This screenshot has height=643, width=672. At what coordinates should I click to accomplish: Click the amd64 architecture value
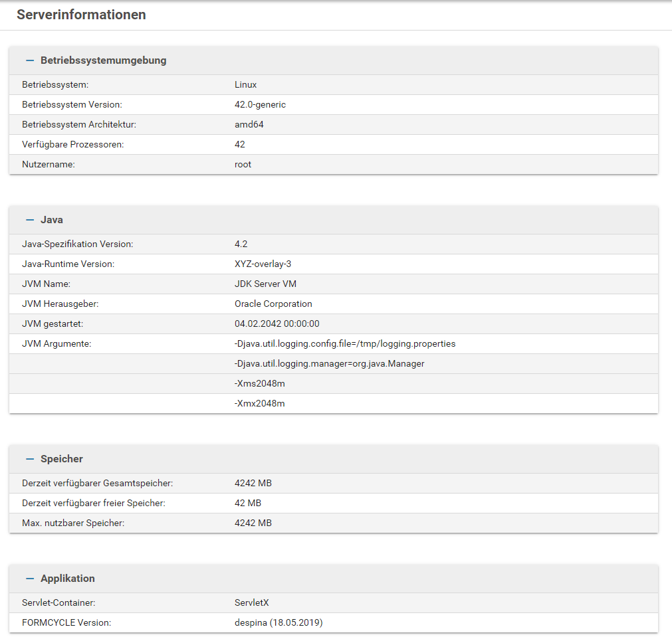[x=249, y=125]
